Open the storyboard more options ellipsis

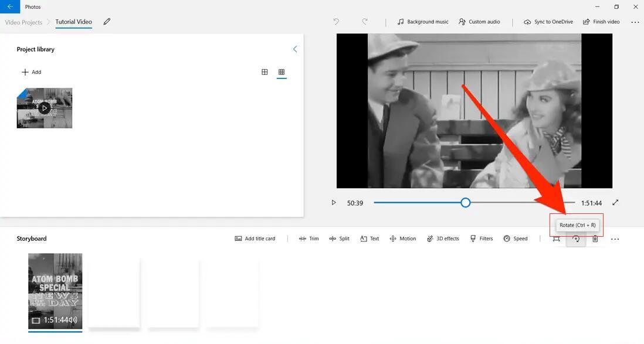615,239
